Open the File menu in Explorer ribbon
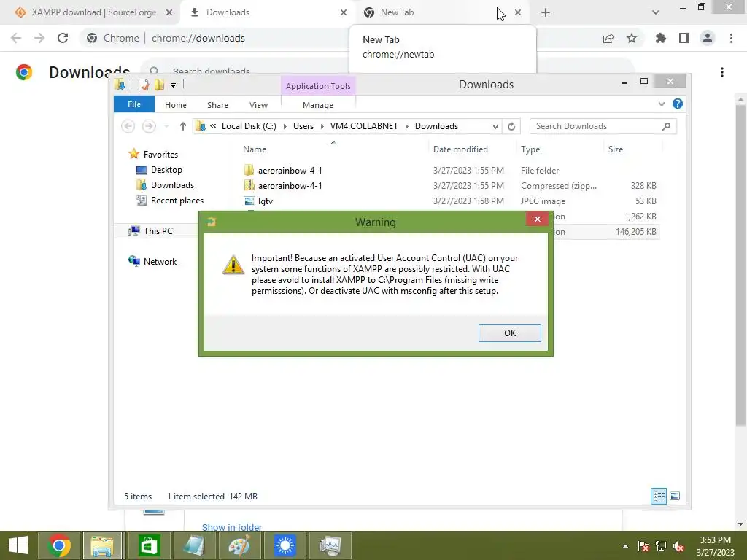This screenshot has width=747, height=560. click(x=134, y=104)
